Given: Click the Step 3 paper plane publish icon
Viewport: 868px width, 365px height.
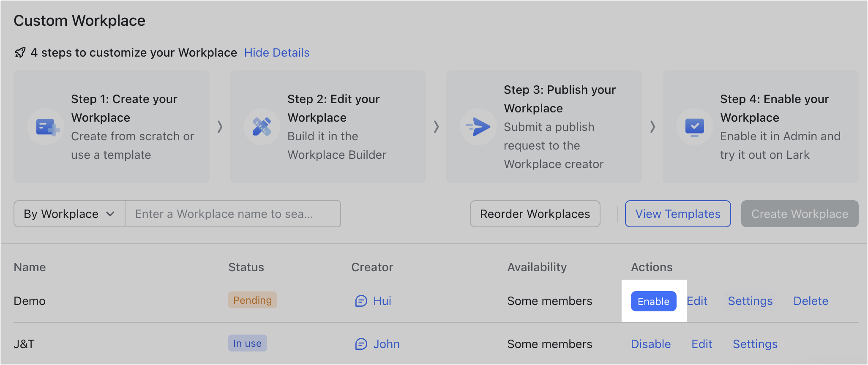Looking at the screenshot, I should (x=478, y=127).
